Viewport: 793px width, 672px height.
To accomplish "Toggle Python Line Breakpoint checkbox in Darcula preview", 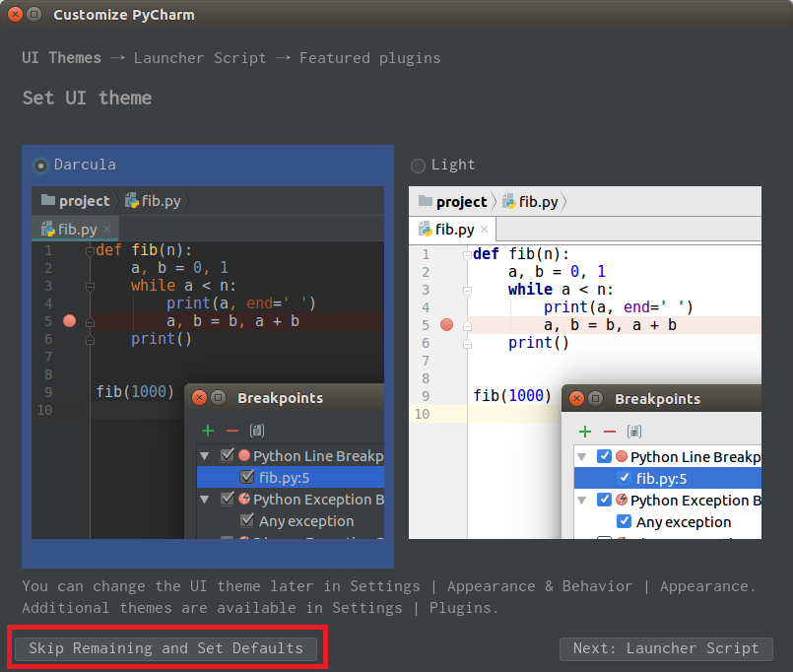I will pyautogui.click(x=228, y=455).
